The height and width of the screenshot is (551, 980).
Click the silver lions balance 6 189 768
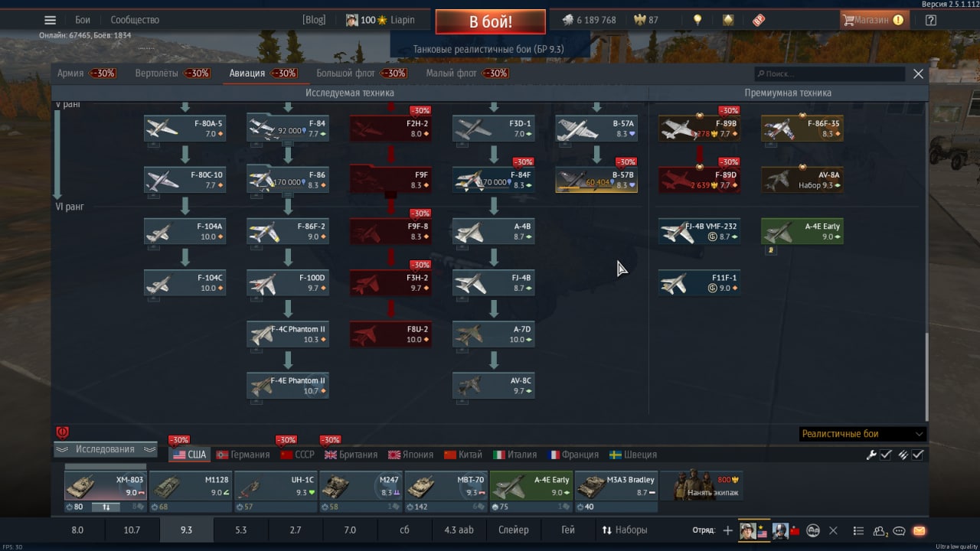pyautogui.click(x=589, y=20)
